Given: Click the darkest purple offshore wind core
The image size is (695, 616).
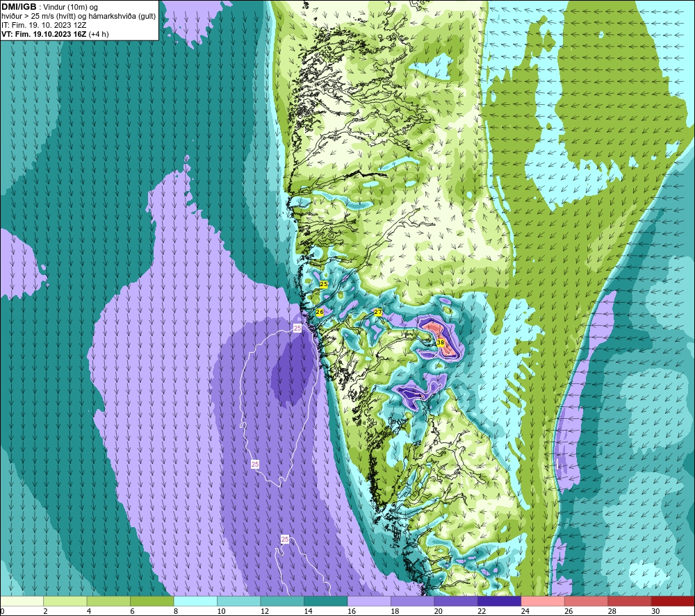Looking at the screenshot, I should tap(293, 369).
